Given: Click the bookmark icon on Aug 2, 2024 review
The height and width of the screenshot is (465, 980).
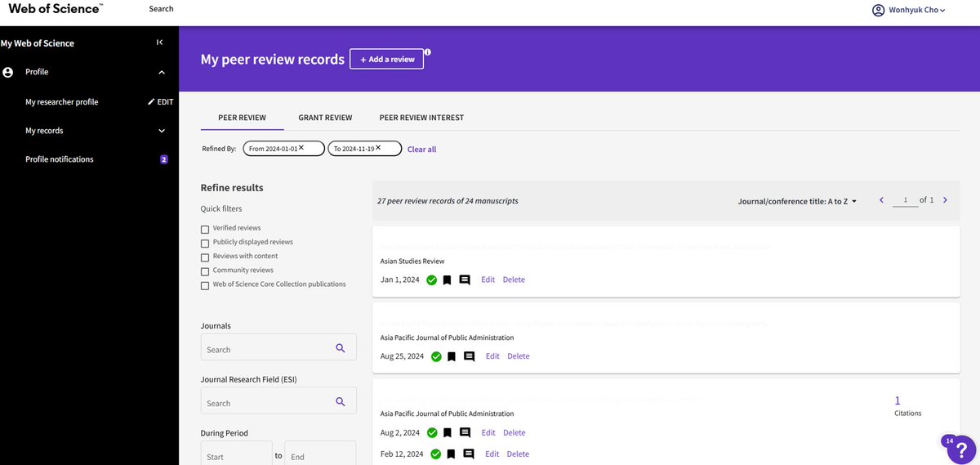Looking at the screenshot, I should tap(447, 433).
